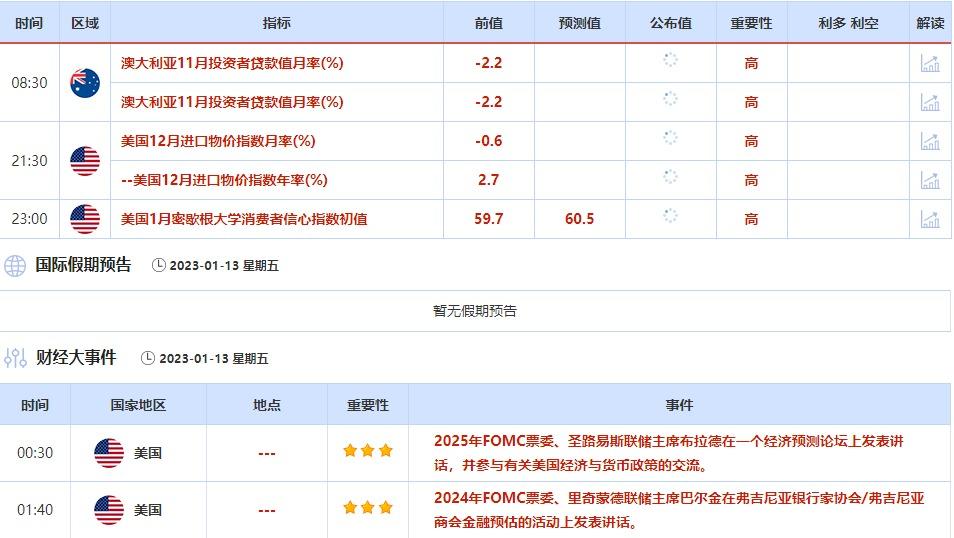
Task: Open chart icon for 美国12月进口物价指数月率 row
Action: click(930, 141)
